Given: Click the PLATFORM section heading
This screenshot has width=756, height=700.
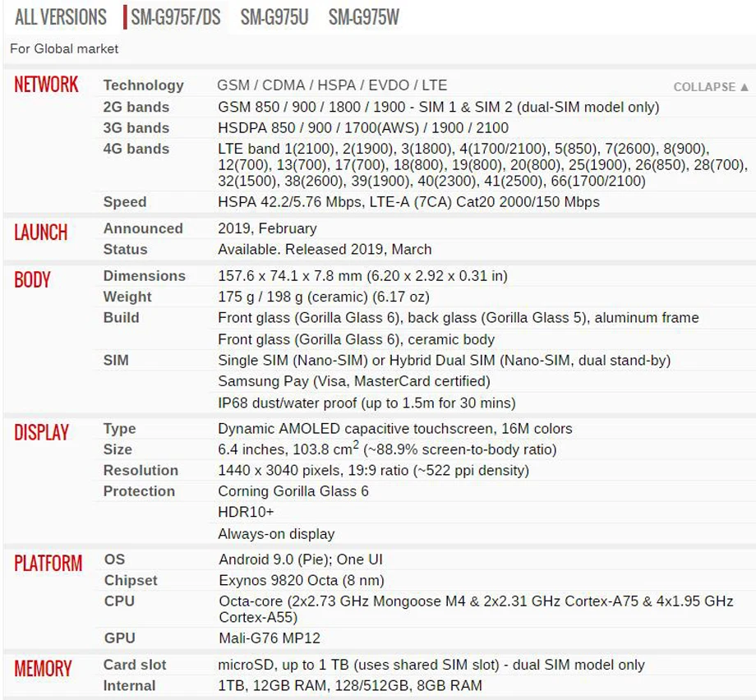Looking at the screenshot, I should [x=48, y=563].
